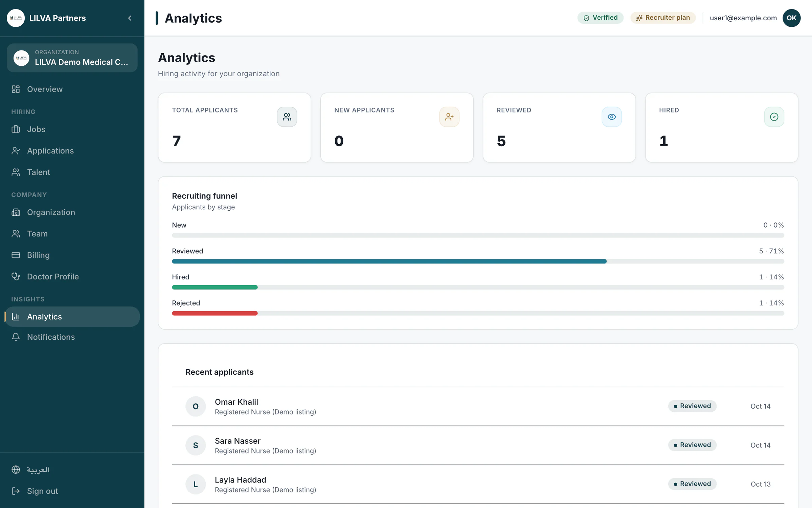This screenshot has width=812, height=508.
Task: Open Sara Nasser applicant row
Action: coord(478,445)
